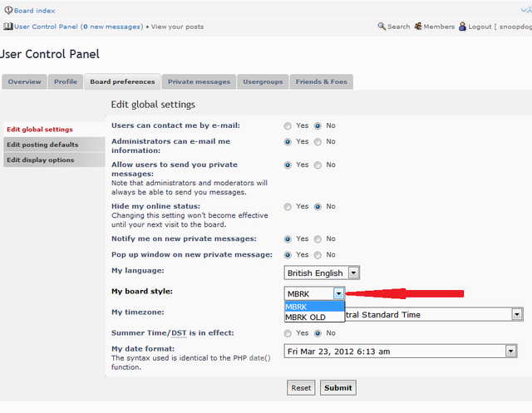
Task: Open Edit posting defaults sidebar item
Action: [x=54, y=145]
